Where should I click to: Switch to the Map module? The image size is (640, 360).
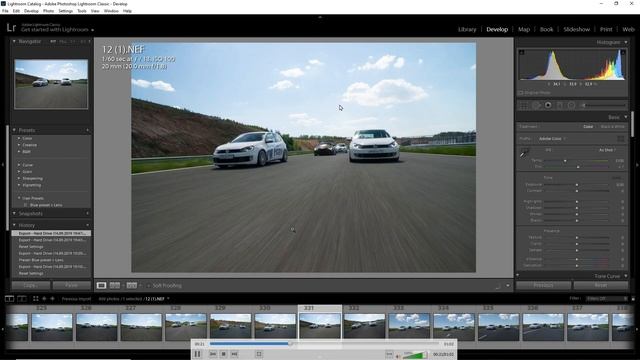tap(524, 29)
